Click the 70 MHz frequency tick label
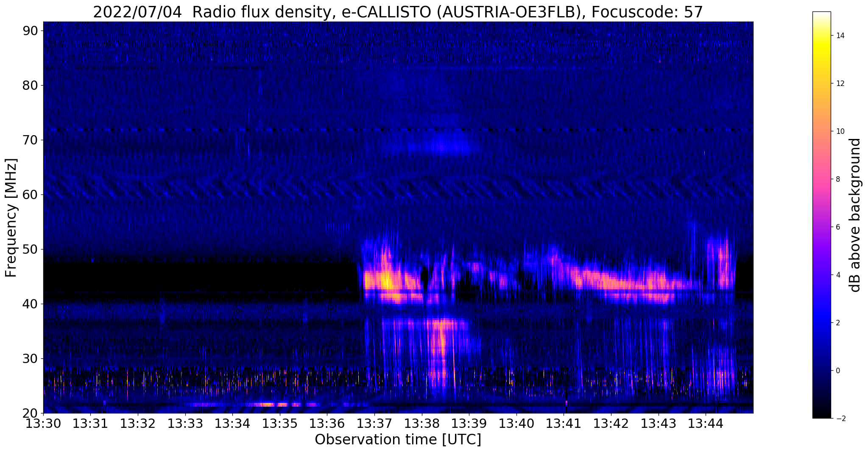This screenshot has height=452, width=868. coord(30,140)
